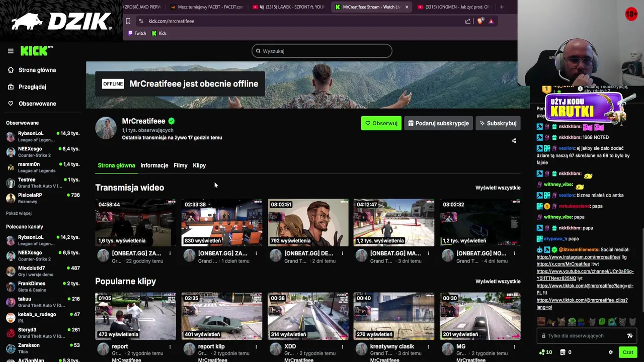Open the hamburger menu next to Kick logo
This screenshot has height=362, width=644.
(x=11, y=51)
